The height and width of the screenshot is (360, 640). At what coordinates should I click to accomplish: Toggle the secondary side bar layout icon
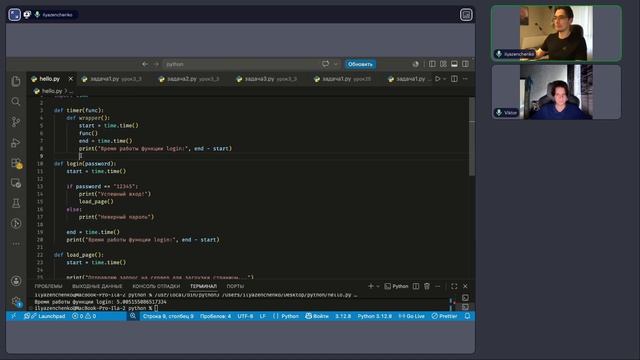tap(465, 64)
